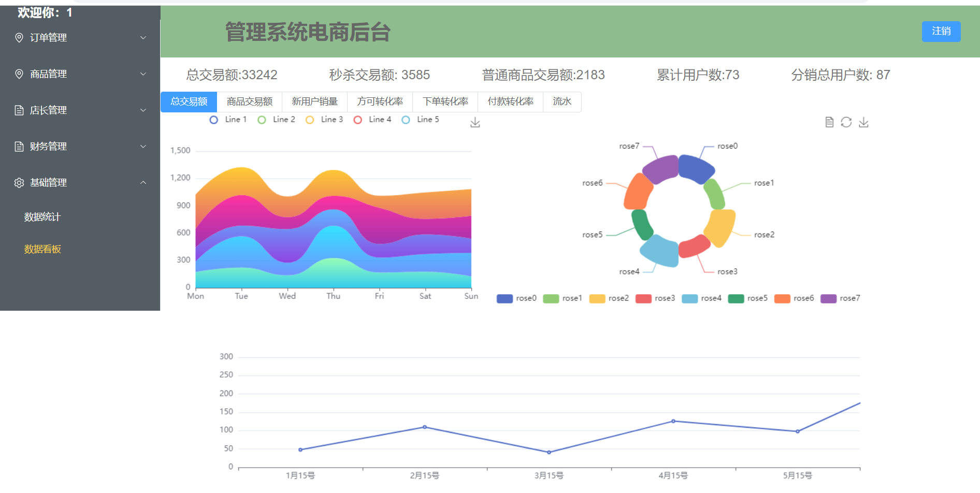This screenshot has width=980, height=493.
Task: Switch to 下单转化率 tab
Action: pyautogui.click(x=445, y=102)
